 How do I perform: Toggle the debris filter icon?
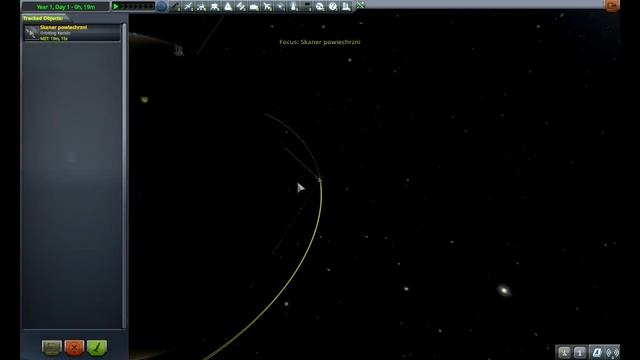(175, 6)
